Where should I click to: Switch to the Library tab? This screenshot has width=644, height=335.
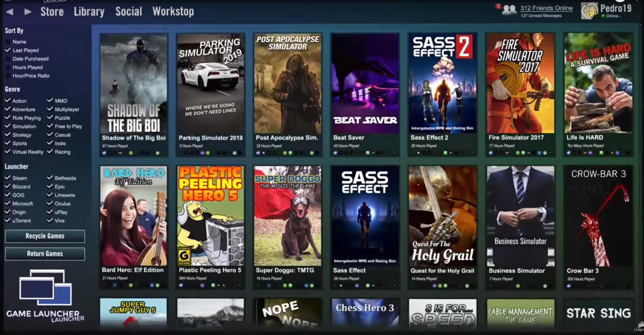tap(89, 12)
